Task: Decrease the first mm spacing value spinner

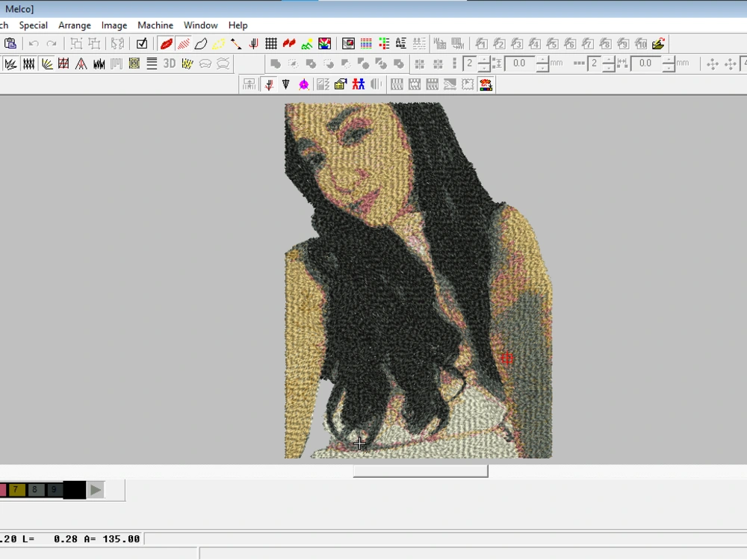Action: coord(542,68)
